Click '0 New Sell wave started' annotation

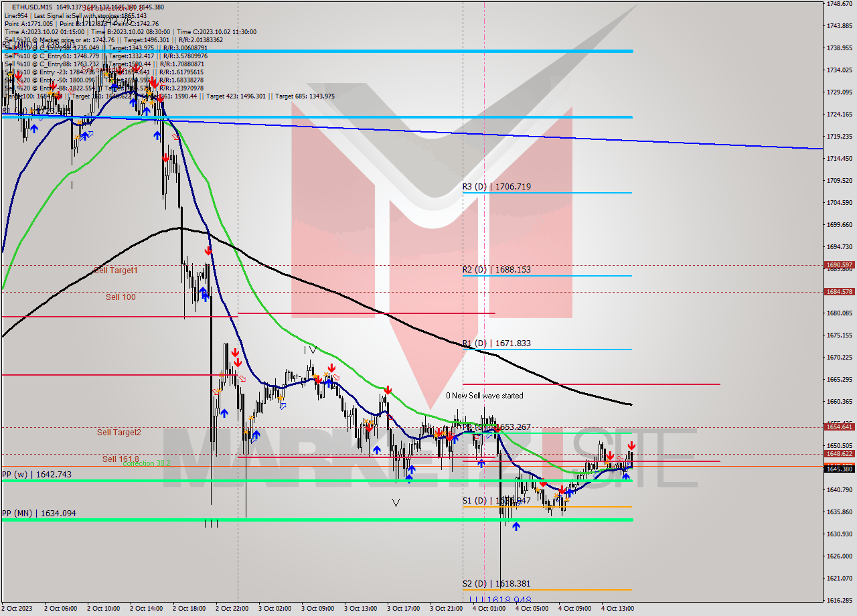(x=485, y=396)
